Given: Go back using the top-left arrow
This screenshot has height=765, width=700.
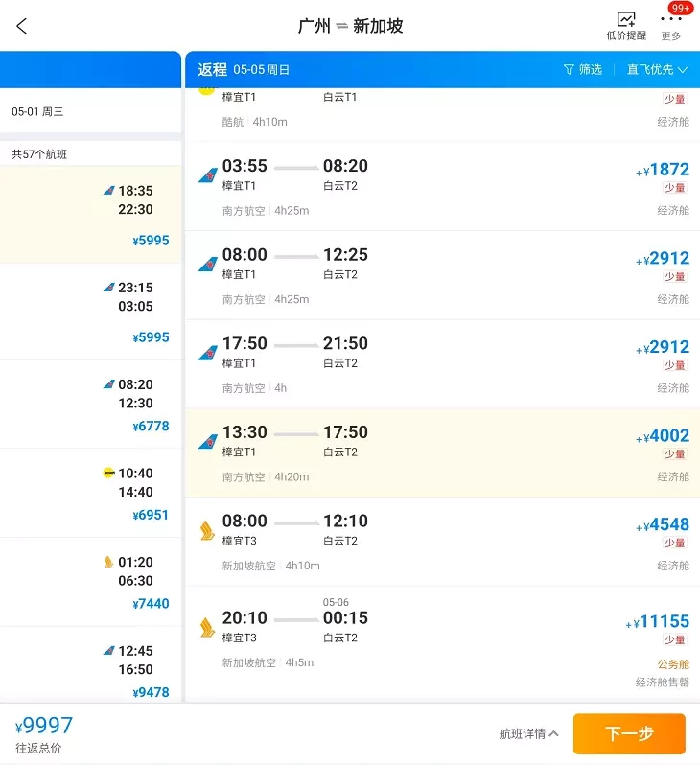Looking at the screenshot, I should (x=21, y=26).
